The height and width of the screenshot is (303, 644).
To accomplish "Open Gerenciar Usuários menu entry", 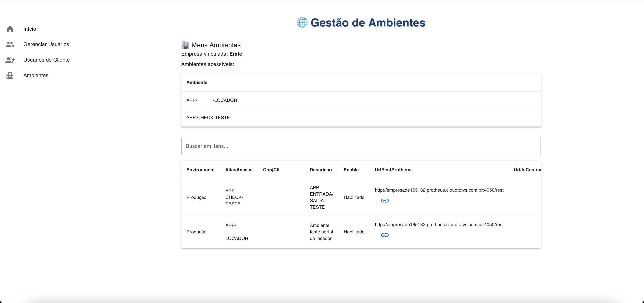I will (46, 44).
